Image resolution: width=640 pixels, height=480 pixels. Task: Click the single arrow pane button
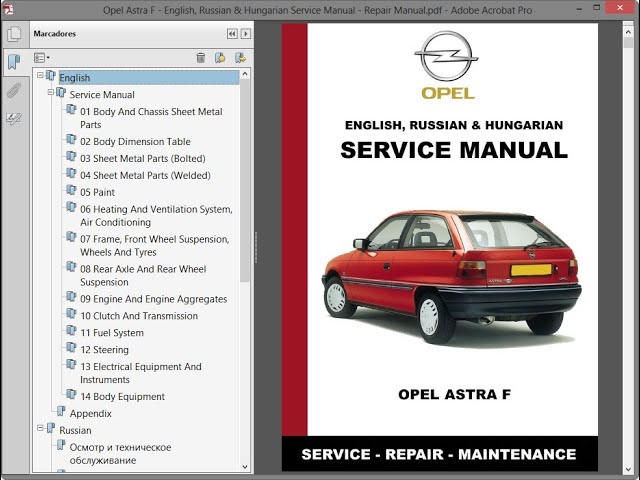pos(246,34)
